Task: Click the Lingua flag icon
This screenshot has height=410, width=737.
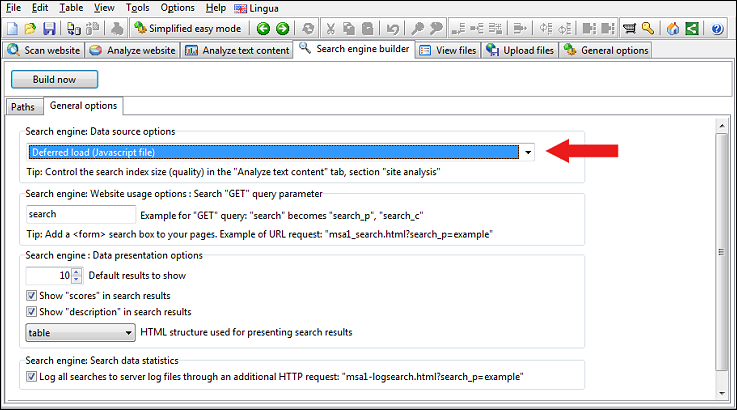Action: point(240,8)
